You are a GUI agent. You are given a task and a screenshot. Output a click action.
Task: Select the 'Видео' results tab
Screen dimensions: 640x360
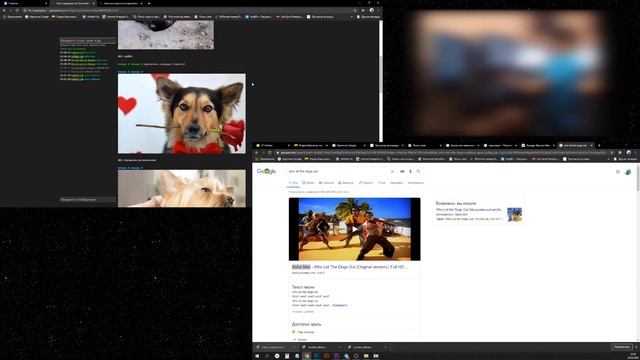point(308,183)
